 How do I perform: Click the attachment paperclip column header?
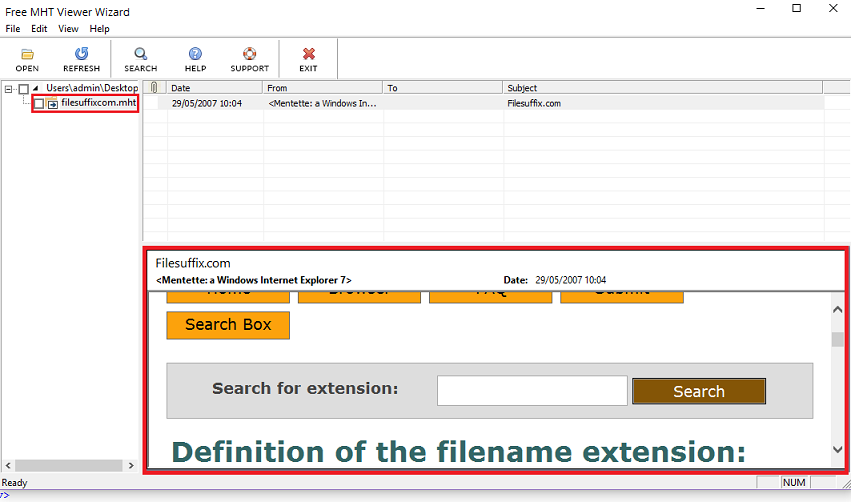point(154,87)
